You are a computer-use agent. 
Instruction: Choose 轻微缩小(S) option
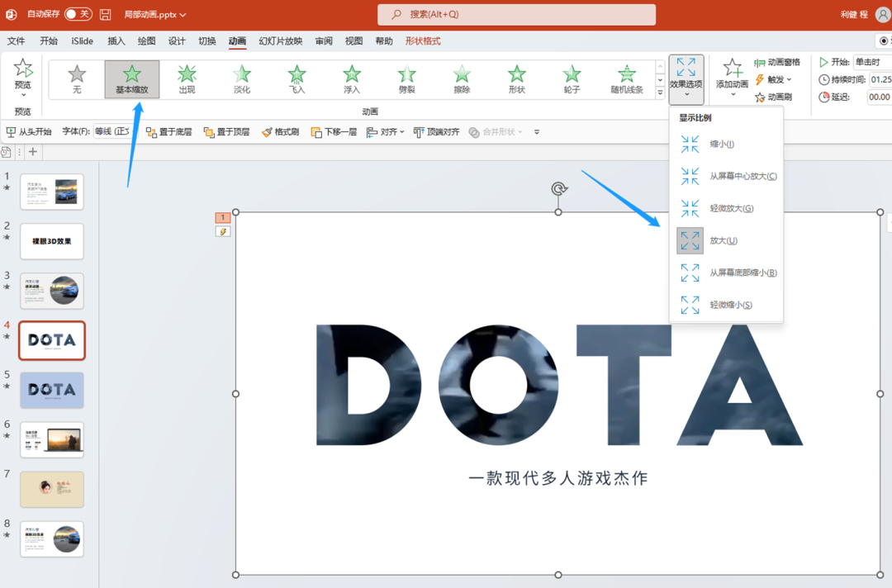pyautogui.click(x=727, y=305)
